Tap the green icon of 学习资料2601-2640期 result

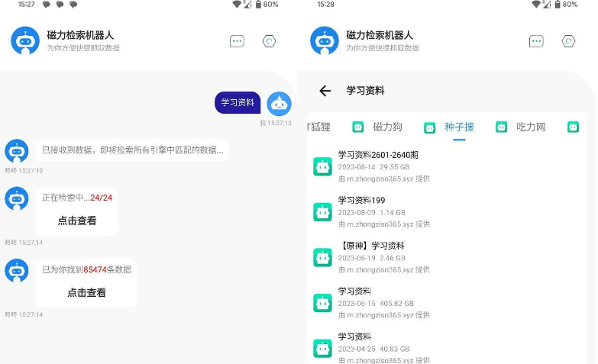[x=322, y=166]
